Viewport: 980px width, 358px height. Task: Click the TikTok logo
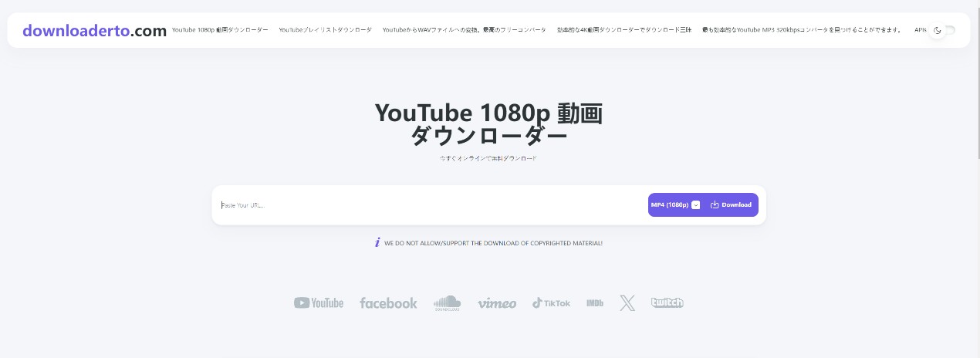[x=551, y=303]
